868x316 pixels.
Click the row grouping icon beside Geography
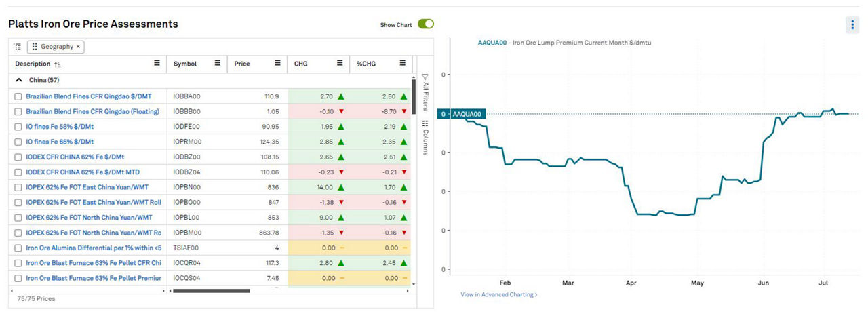tap(17, 47)
